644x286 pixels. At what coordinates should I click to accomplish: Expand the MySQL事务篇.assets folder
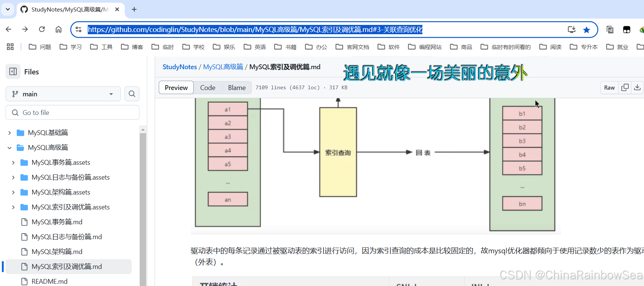tap(13, 163)
